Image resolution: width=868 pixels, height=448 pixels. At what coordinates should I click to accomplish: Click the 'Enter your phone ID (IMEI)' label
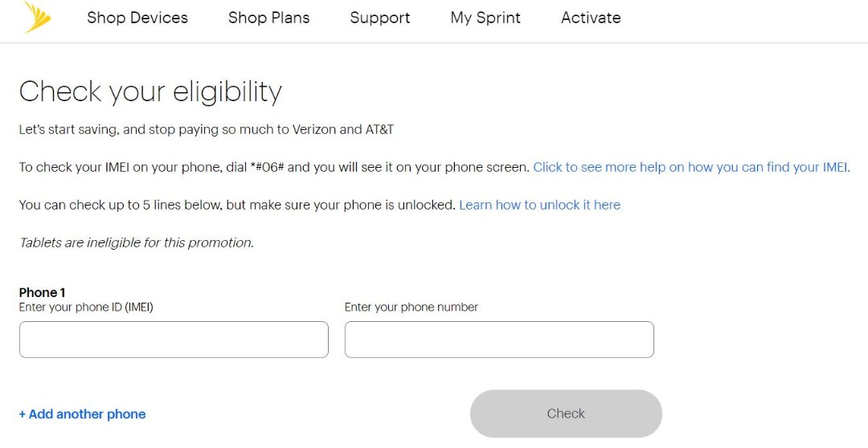[x=86, y=307]
